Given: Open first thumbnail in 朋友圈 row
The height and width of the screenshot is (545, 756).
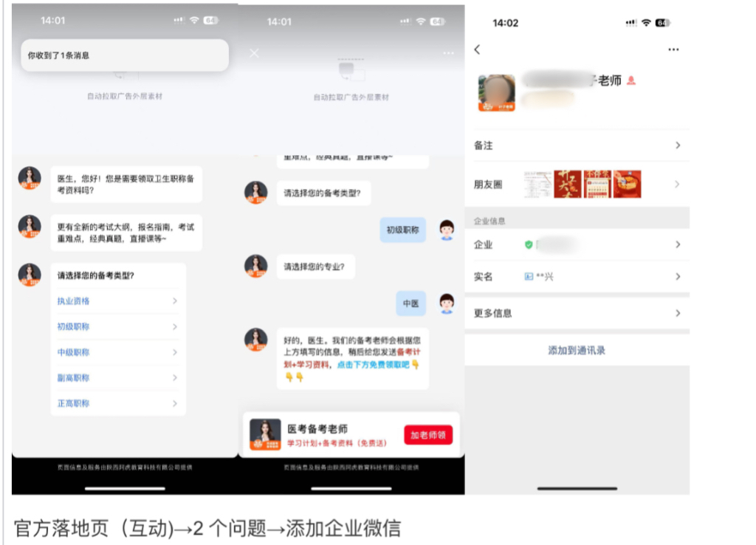Looking at the screenshot, I should point(537,185).
